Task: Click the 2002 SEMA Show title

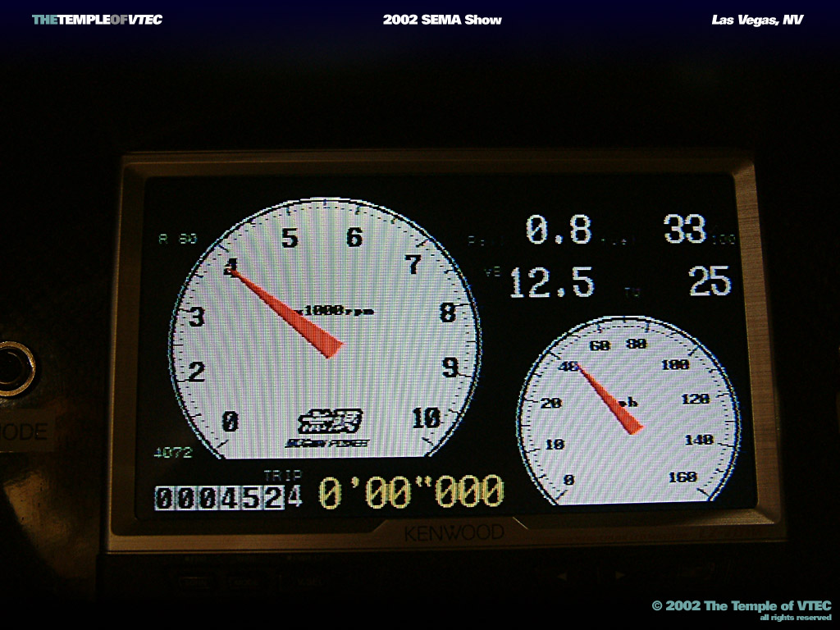Action: (x=442, y=20)
